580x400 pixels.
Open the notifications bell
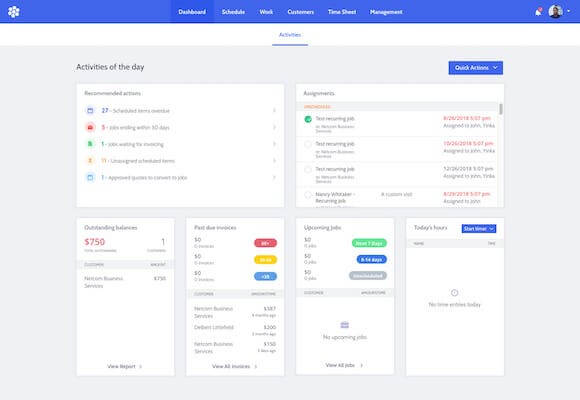pos(538,12)
